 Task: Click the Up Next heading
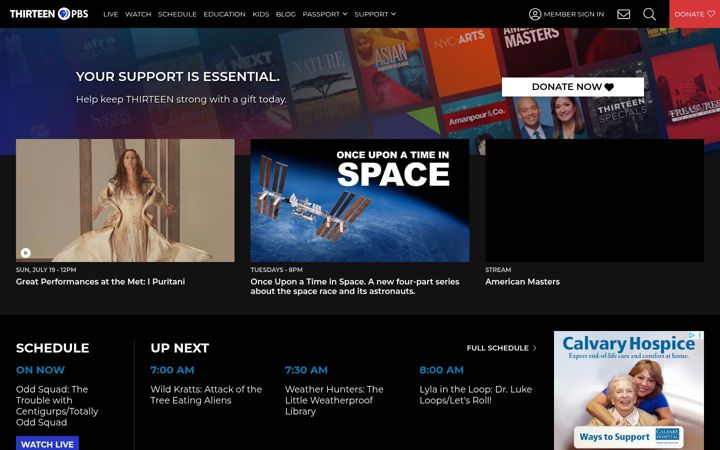tap(180, 348)
